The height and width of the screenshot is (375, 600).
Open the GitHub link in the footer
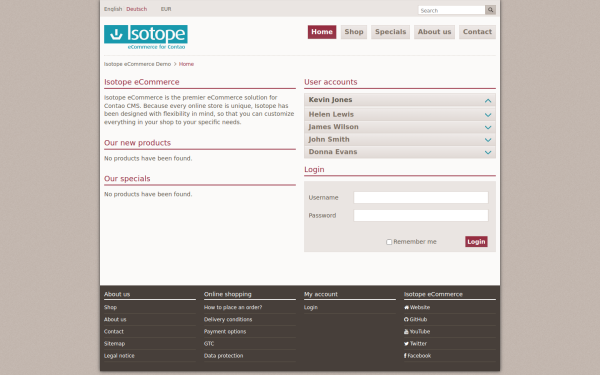pos(416,320)
